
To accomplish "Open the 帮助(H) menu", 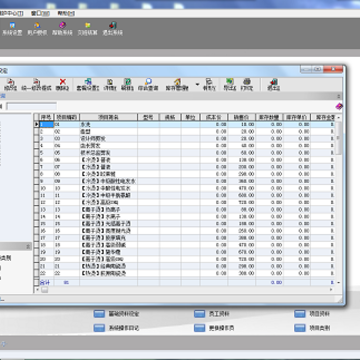I will [66, 13].
